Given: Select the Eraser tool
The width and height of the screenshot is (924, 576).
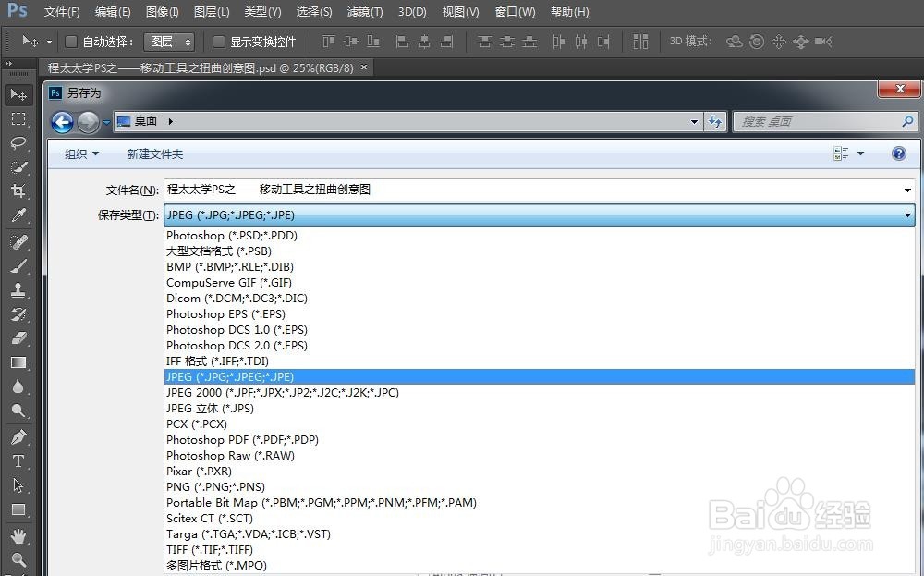Looking at the screenshot, I should [x=18, y=338].
